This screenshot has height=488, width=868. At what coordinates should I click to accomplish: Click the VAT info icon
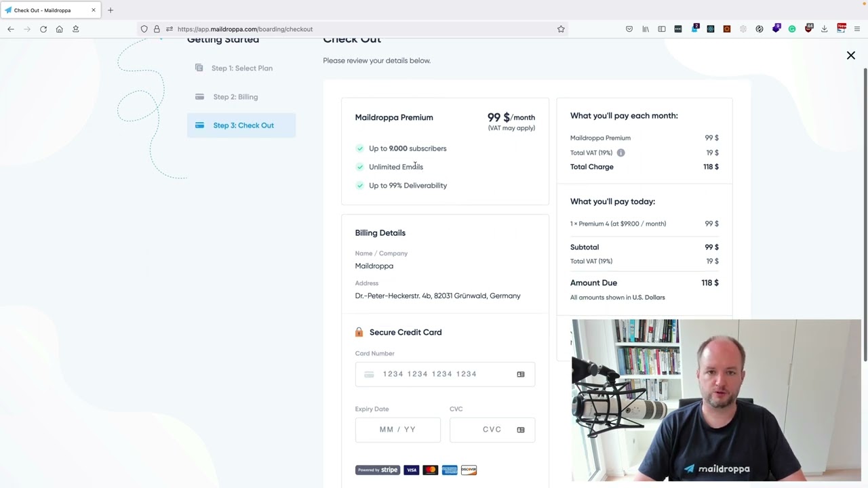pos(620,152)
